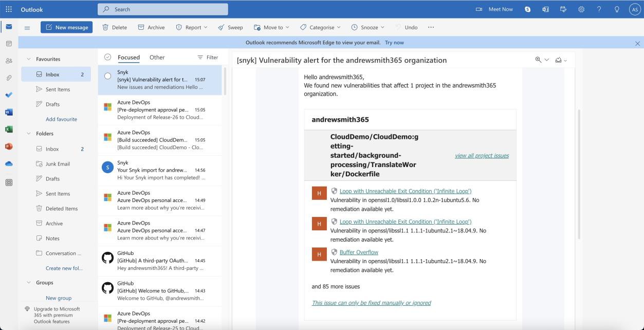Click the Sweep broom icon
This screenshot has height=330, width=644.
click(x=222, y=27)
